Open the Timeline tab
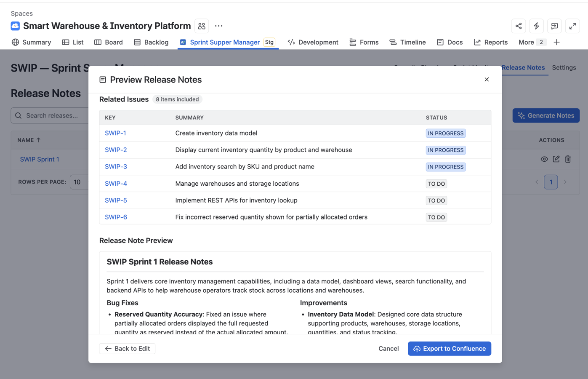Image resolution: width=588 pixels, height=379 pixels. (x=407, y=42)
